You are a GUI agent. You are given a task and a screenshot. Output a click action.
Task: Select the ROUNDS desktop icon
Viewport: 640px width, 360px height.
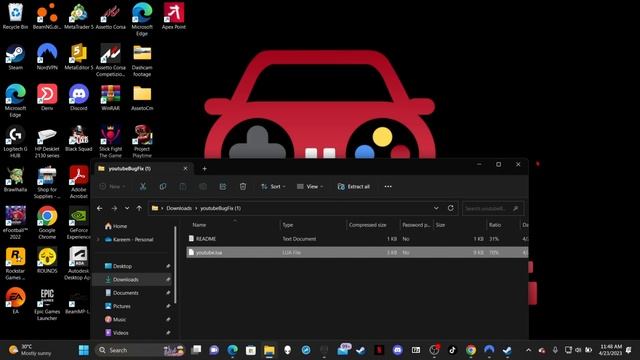(x=47, y=260)
